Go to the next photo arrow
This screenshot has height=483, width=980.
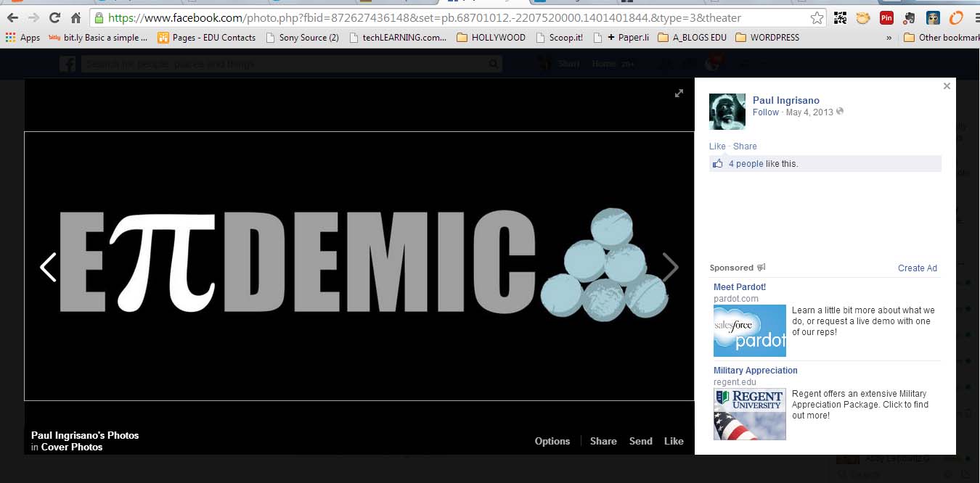[670, 267]
